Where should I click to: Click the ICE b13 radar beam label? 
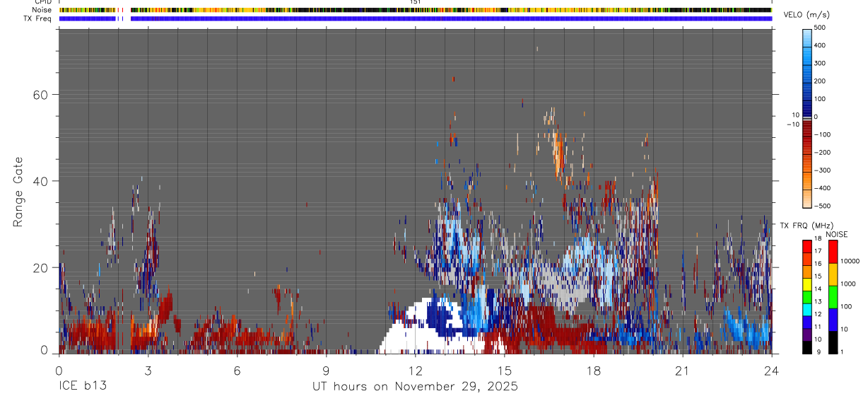click(82, 387)
